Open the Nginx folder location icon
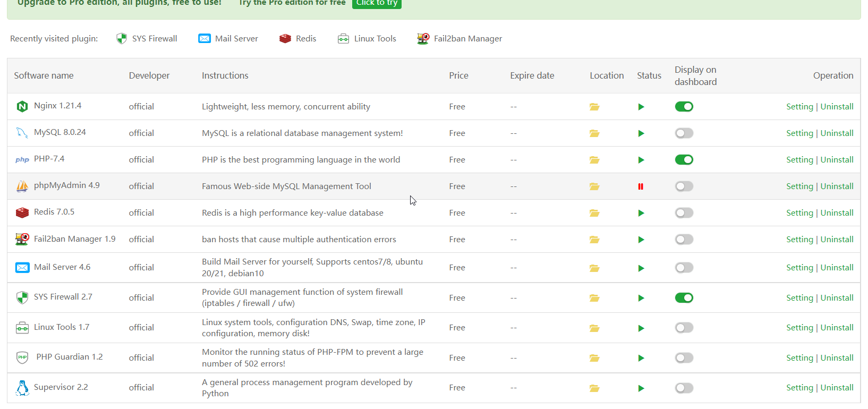 click(594, 107)
